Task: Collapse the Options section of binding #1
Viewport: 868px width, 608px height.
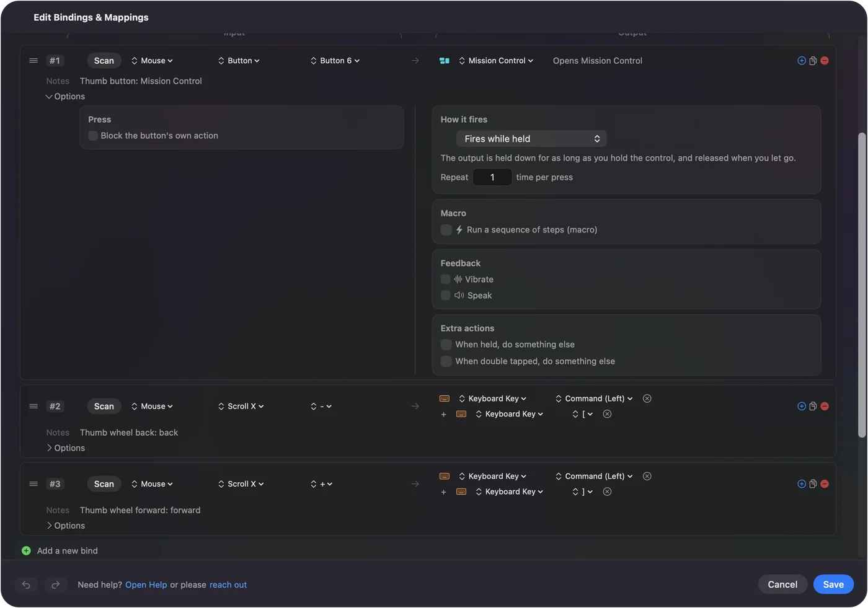Action: point(65,97)
